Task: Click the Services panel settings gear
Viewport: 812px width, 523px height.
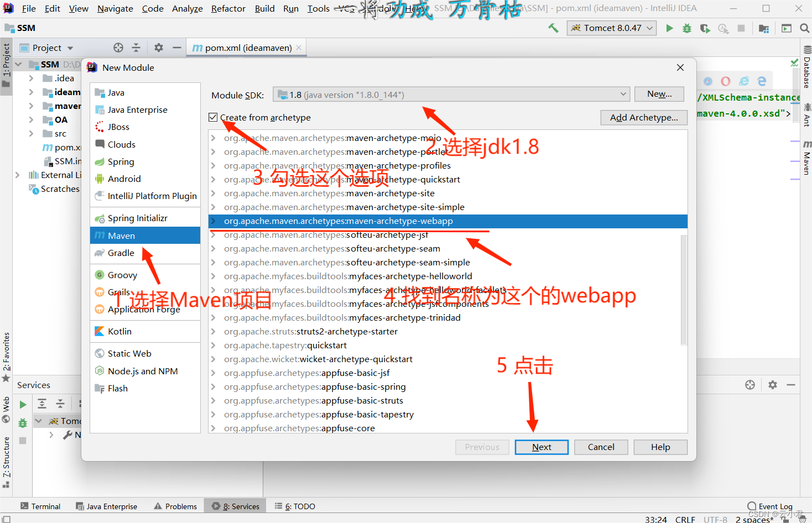Action: [773, 385]
